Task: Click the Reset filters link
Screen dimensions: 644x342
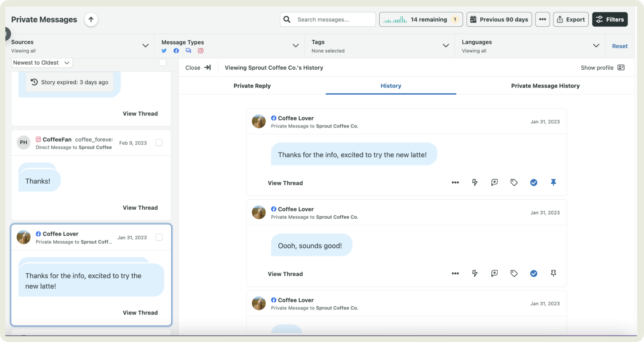Action: click(620, 46)
